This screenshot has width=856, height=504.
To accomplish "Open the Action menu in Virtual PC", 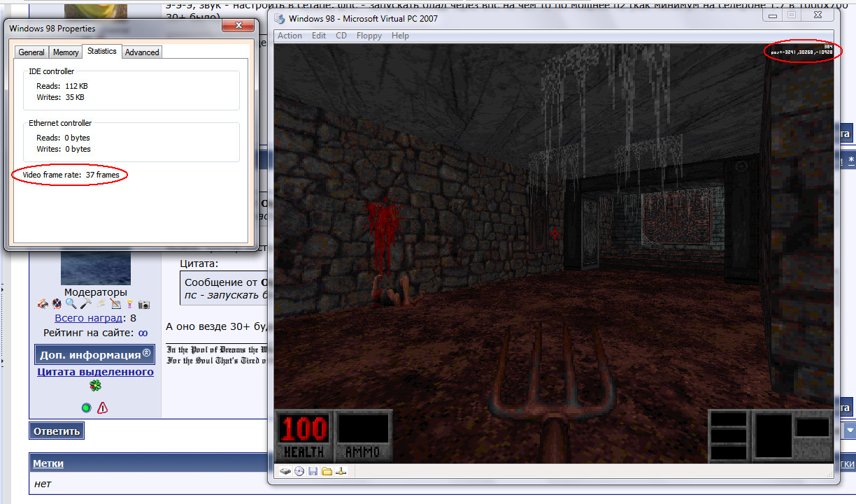I will 290,36.
